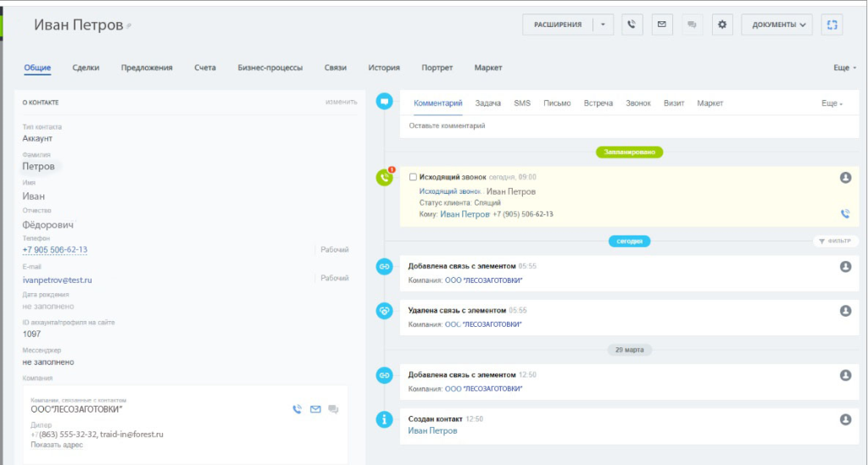Click the pencil icon beside Иван Петров title
Image resolution: width=868 pixels, height=465 pixels.
[x=130, y=26]
